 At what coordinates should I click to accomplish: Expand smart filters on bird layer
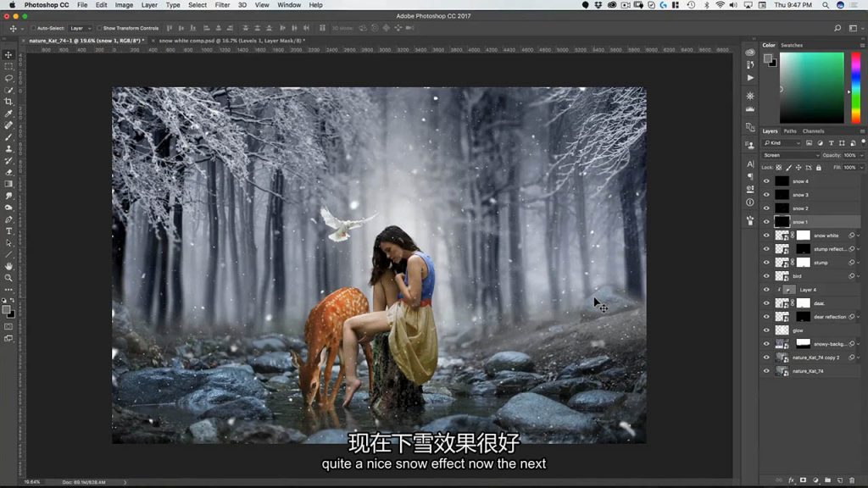coord(858,276)
